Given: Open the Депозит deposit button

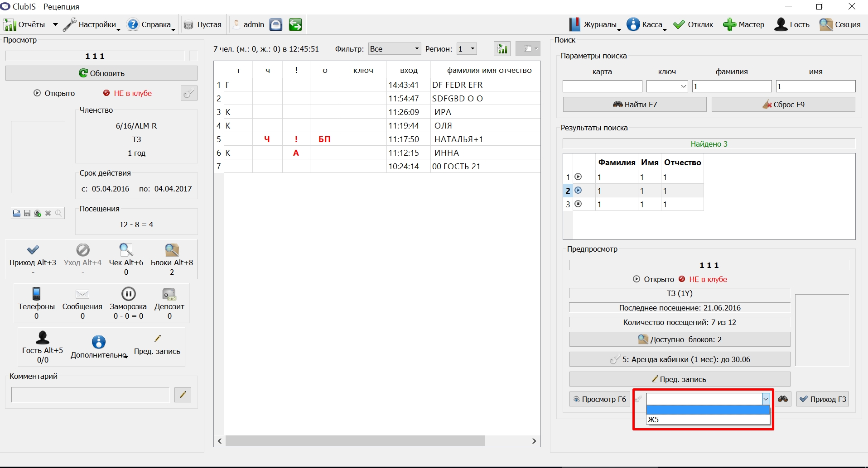Looking at the screenshot, I should [169, 303].
